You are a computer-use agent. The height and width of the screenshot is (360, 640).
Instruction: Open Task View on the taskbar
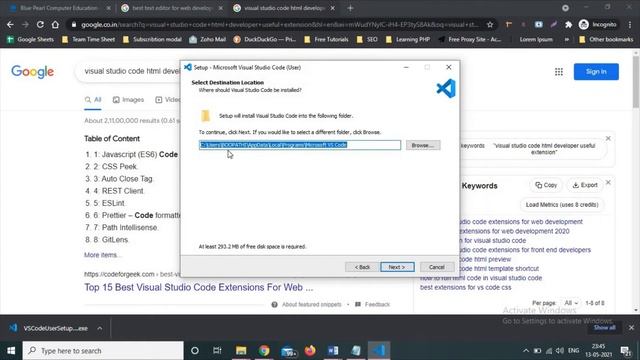coord(217,351)
